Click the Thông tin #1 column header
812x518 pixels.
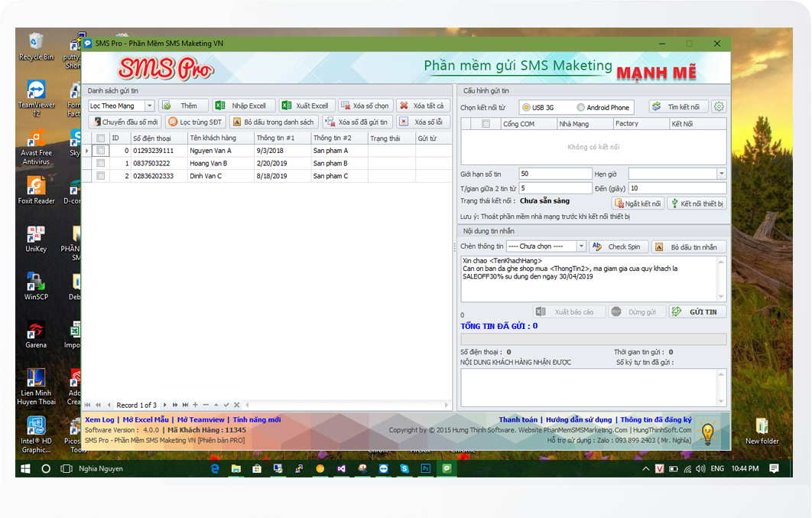[282, 138]
